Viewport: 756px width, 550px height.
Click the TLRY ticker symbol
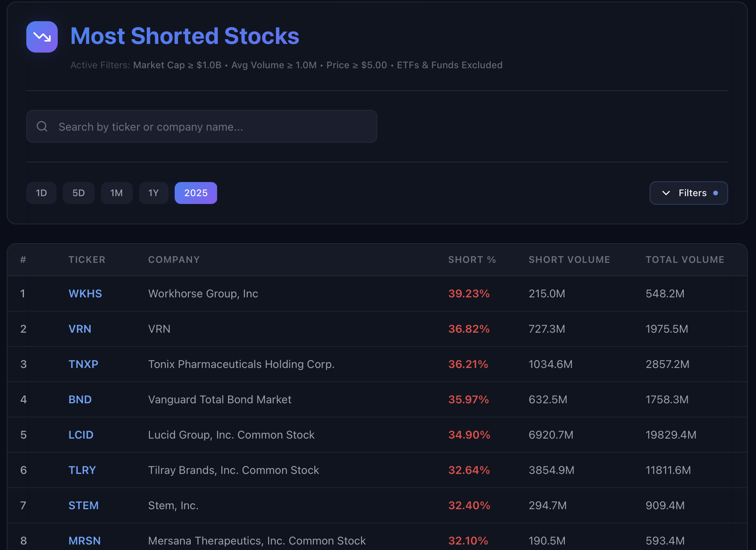pos(82,470)
